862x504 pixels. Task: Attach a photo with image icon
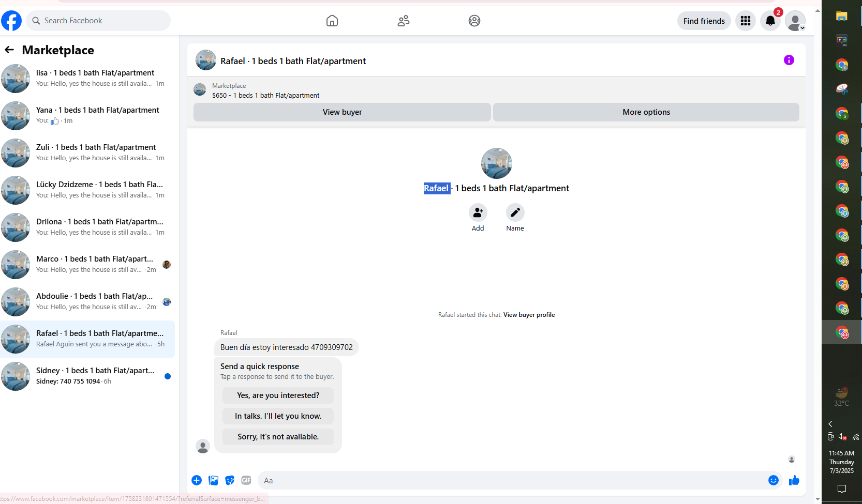pos(213,480)
